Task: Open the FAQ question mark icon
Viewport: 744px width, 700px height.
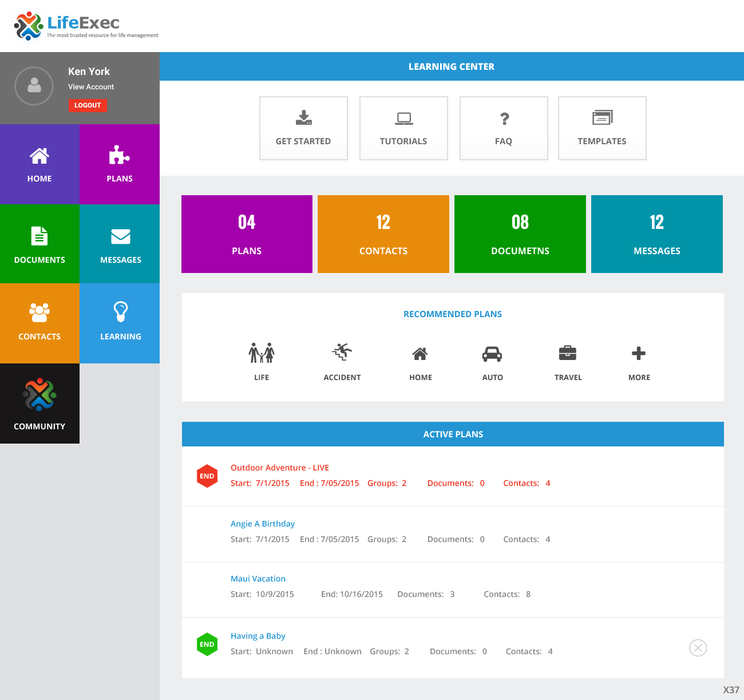Action: 504,118
